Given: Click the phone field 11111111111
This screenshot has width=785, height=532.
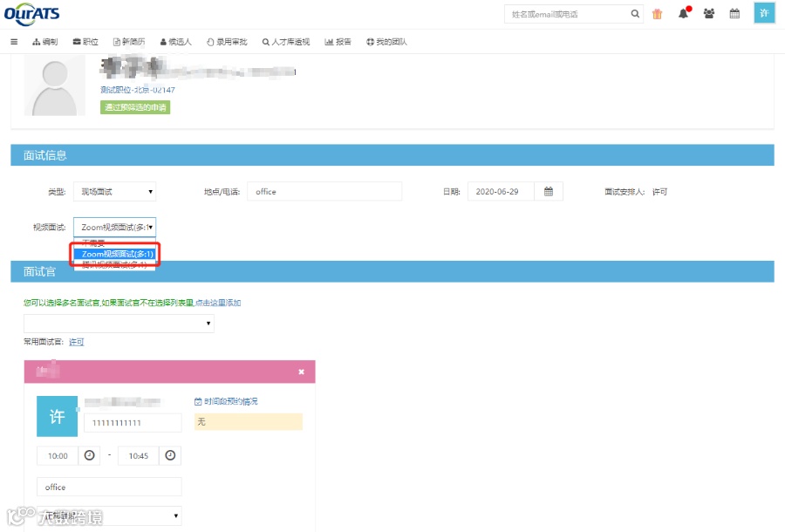Looking at the screenshot, I should point(133,423).
